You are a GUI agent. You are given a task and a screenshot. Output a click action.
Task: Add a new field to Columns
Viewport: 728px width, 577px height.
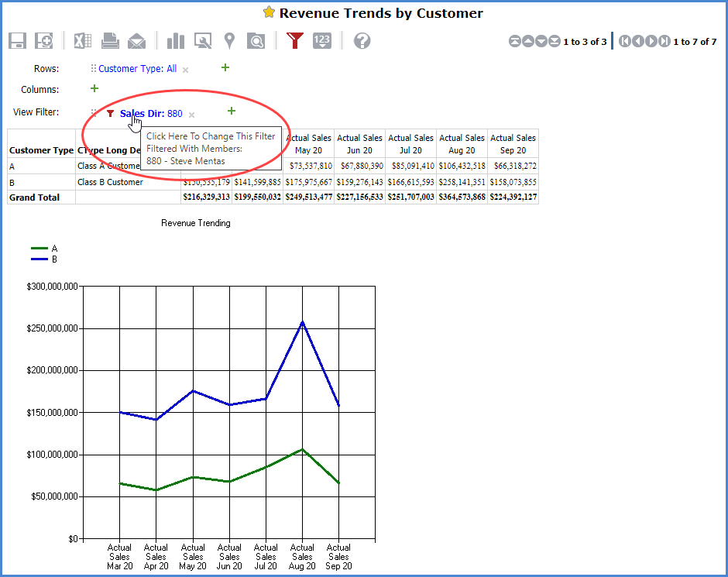coord(94,89)
